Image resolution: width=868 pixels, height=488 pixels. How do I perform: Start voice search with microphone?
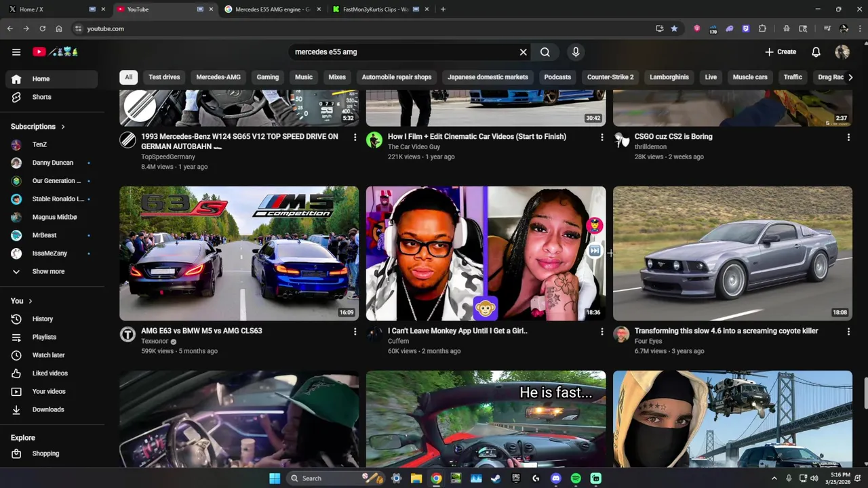point(576,52)
